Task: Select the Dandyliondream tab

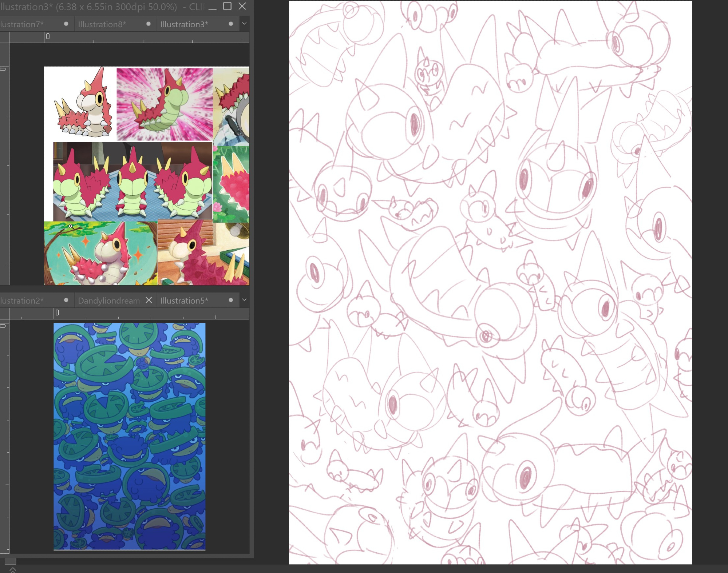Action: [109, 301]
